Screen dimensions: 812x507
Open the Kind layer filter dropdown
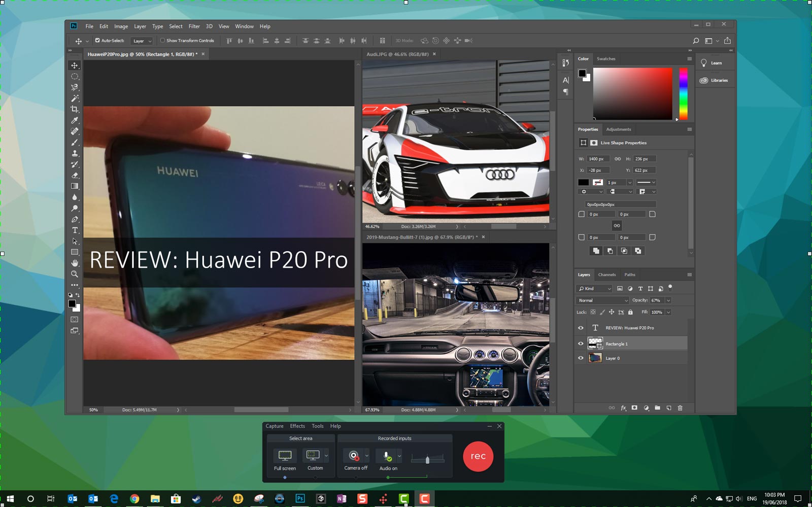595,288
